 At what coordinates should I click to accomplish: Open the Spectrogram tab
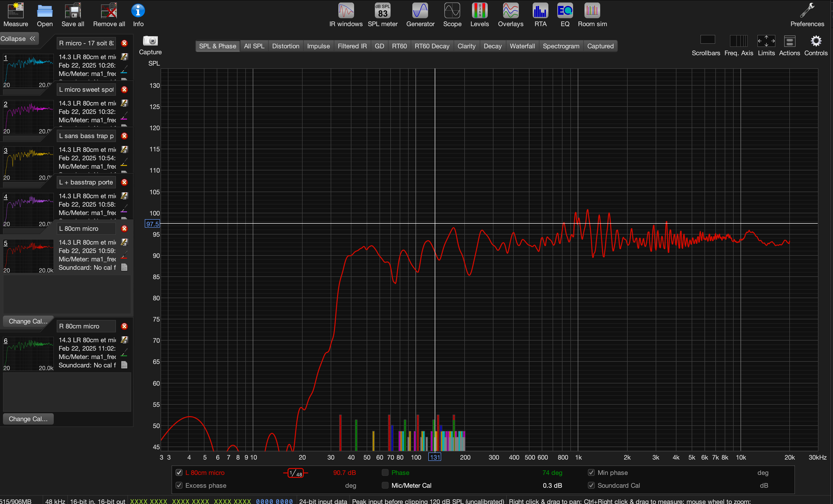tap(561, 46)
